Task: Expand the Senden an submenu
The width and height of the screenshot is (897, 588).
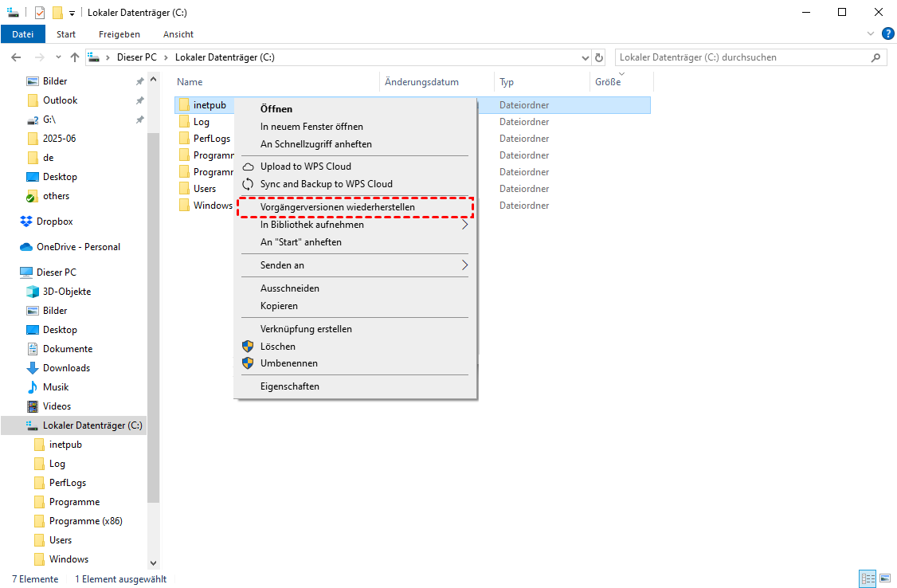Action: click(x=355, y=265)
